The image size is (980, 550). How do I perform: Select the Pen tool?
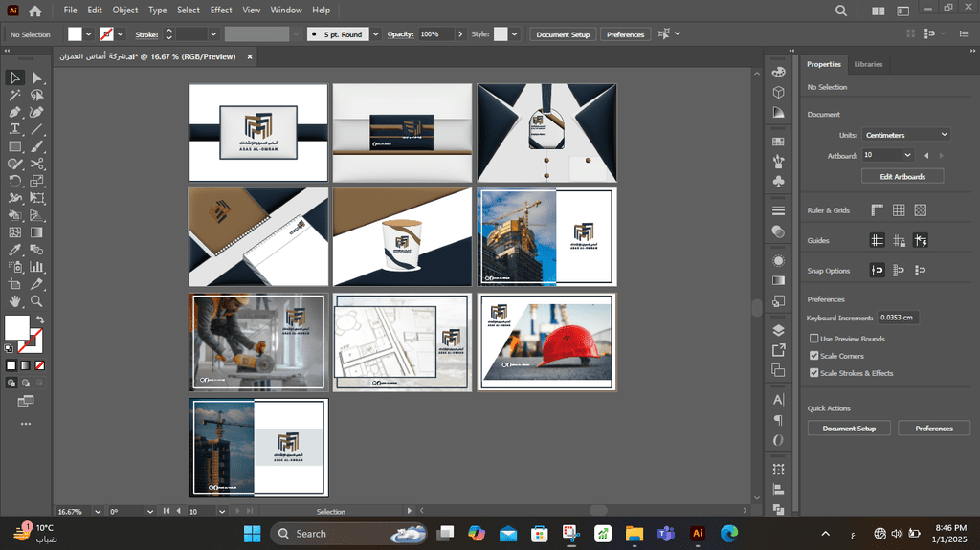(15, 112)
